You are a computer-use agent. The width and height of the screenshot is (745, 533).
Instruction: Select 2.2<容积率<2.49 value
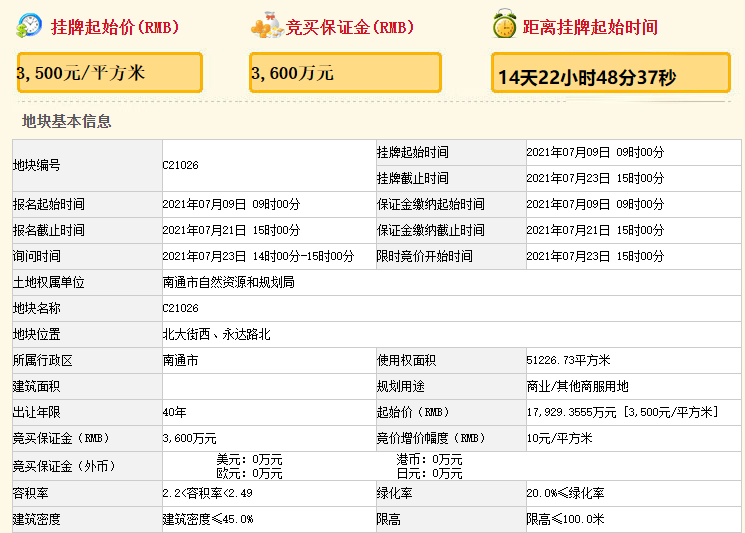(208, 494)
